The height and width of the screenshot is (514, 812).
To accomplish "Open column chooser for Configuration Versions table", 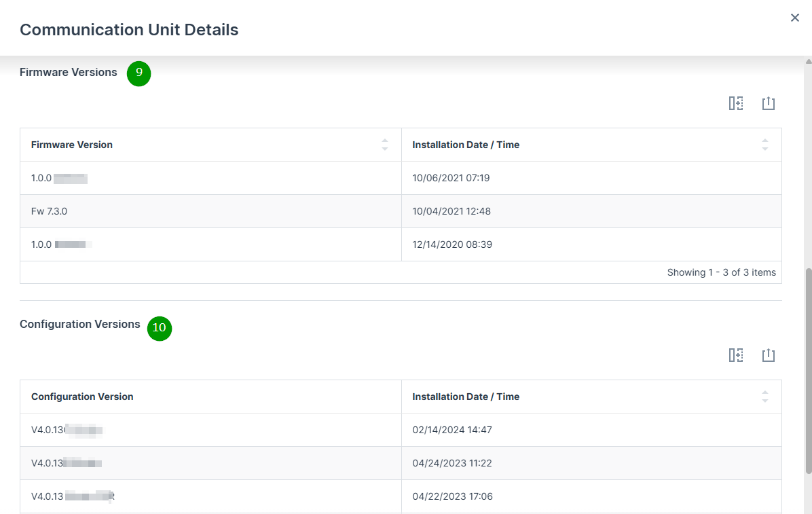I will [736, 355].
